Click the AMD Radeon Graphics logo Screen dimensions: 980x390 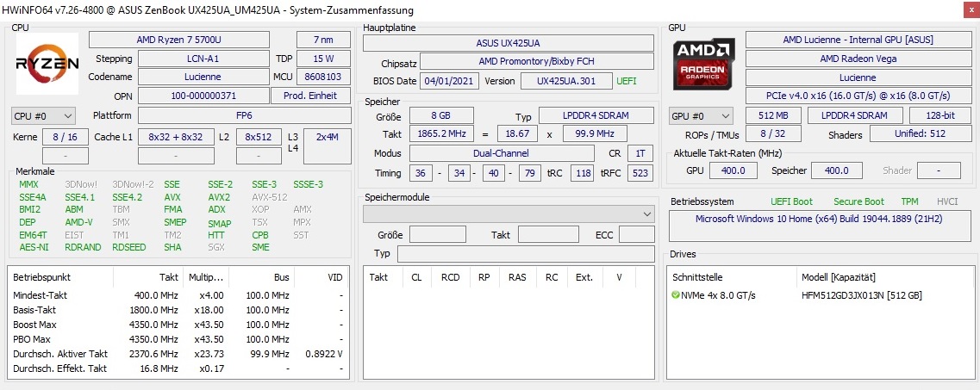704,65
